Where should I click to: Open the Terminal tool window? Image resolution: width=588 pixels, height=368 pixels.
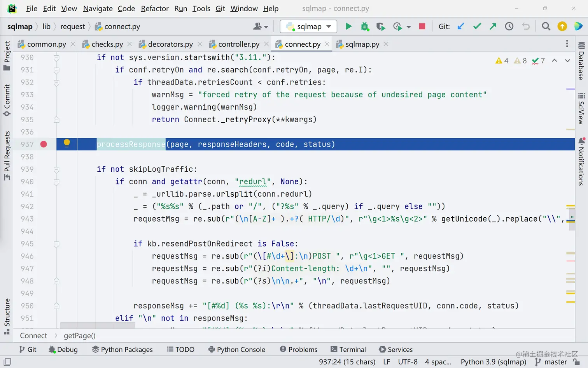coord(348,350)
